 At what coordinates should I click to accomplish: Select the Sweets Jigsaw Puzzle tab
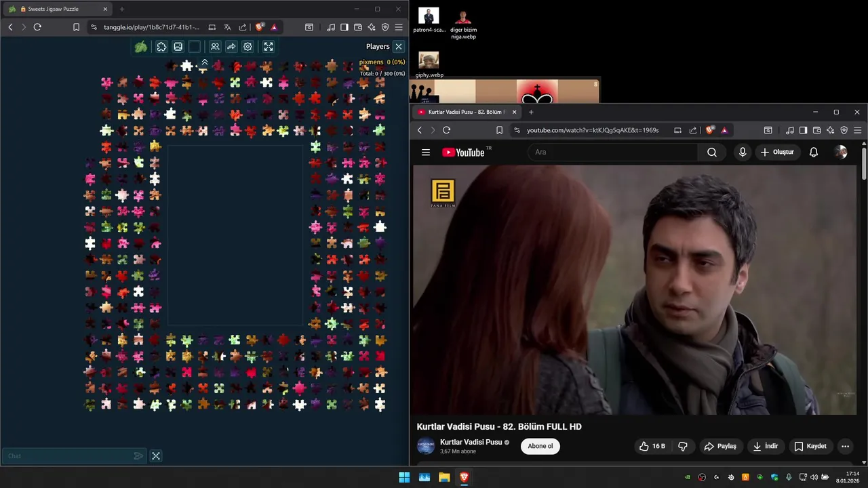[x=57, y=9]
